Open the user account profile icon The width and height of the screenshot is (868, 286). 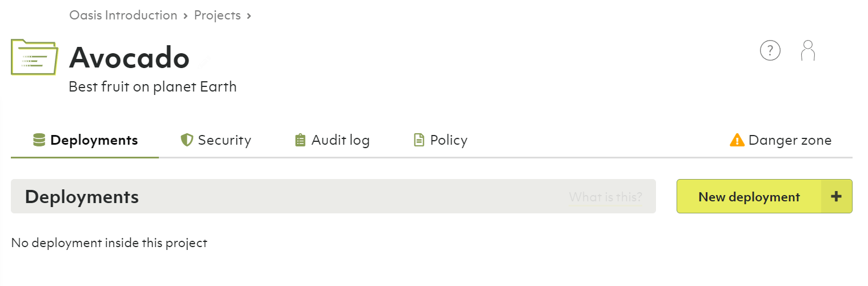807,51
